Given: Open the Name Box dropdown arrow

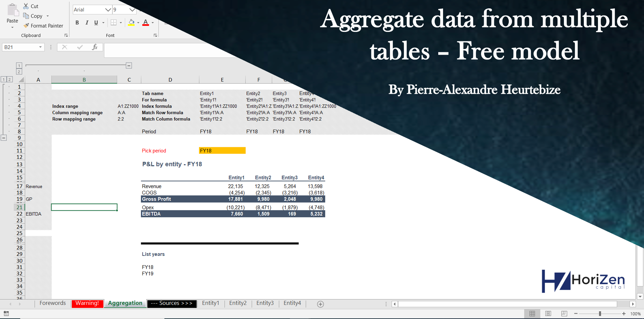Looking at the screenshot, I should (x=40, y=47).
